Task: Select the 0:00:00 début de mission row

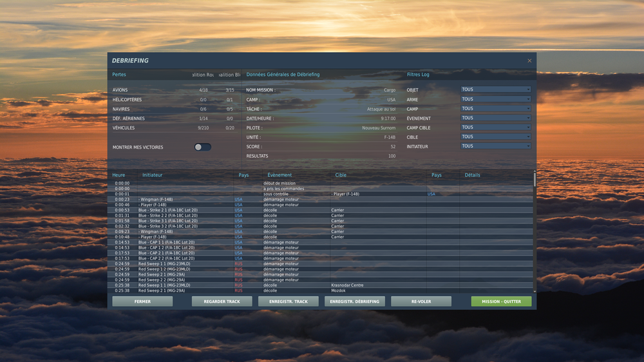Action: click(x=320, y=184)
